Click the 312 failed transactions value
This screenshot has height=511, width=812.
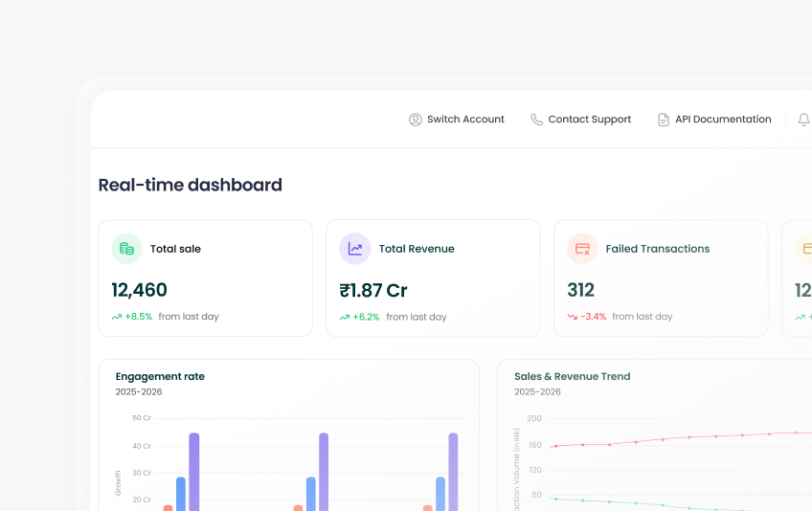(x=580, y=290)
